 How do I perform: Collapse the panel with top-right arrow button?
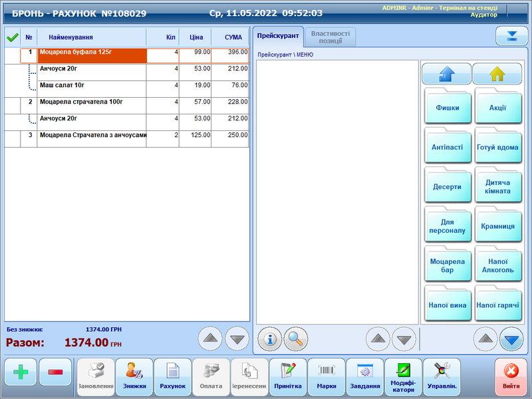[x=511, y=36]
